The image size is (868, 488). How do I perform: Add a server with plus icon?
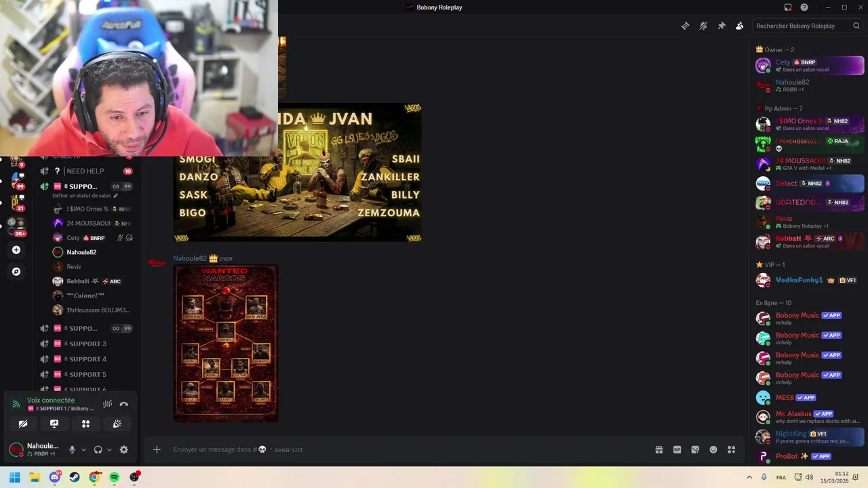click(x=16, y=250)
